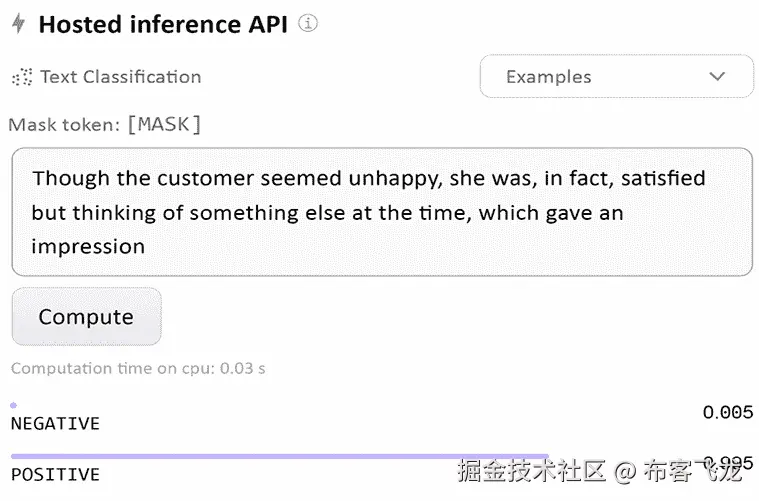759x501 pixels.
Task: Click the Hosted inference API heading
Action: click(163, 24)
